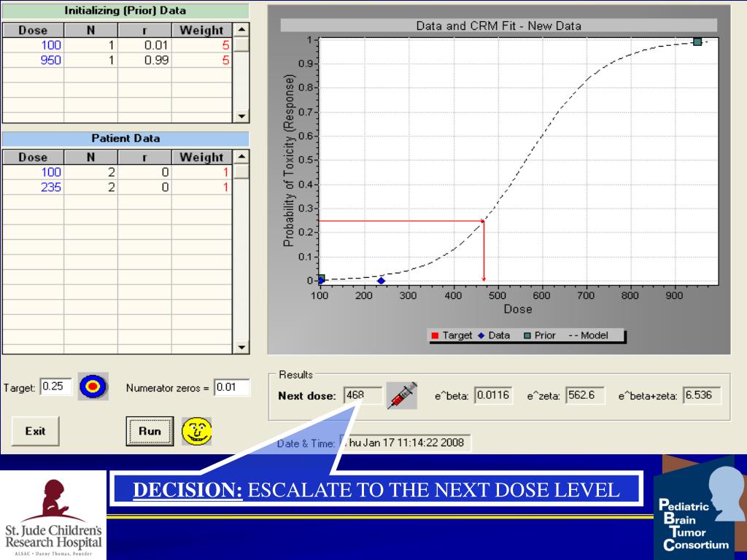
Task: Click N column header in Patient Data table
Action: coord(90,157)
